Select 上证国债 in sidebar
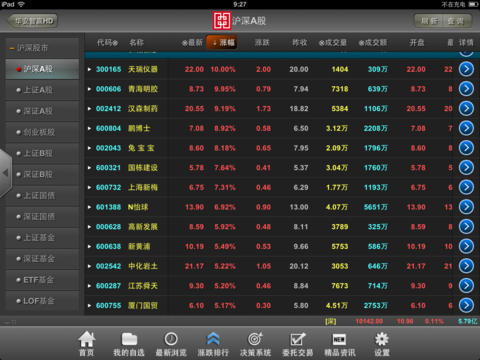 coord(42,196)
